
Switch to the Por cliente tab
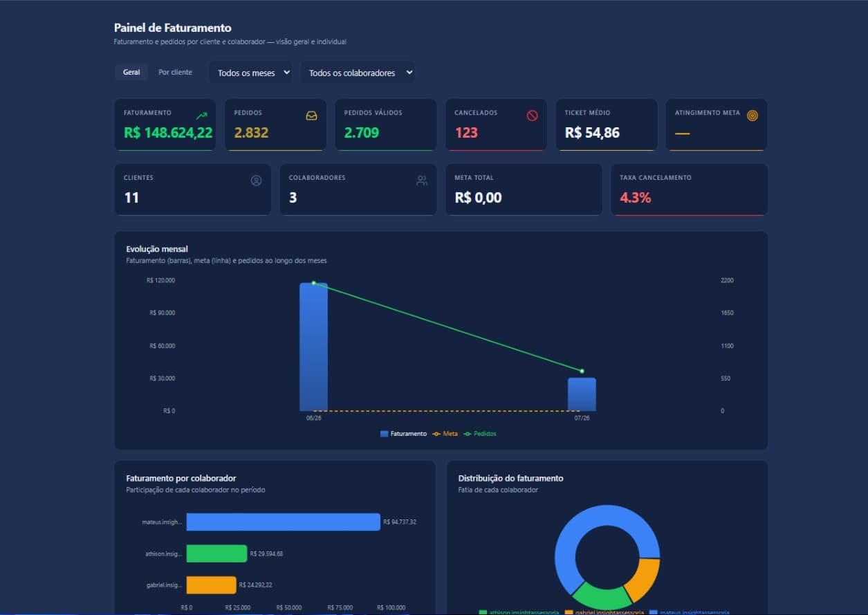tap(175, 73)
